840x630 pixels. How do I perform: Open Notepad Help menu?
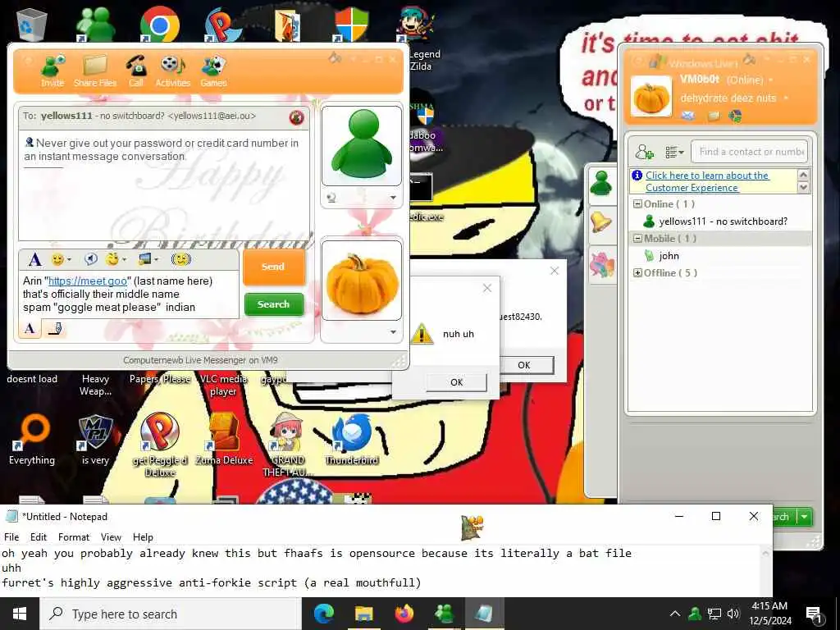(x=143, y=536)
